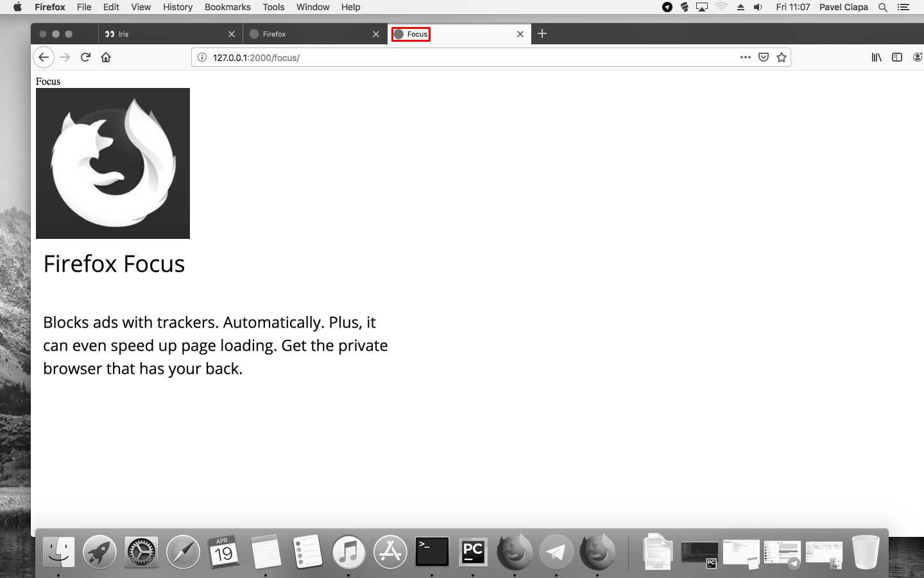Click the round arrow icon in the menu bar

tap(667, 7)
